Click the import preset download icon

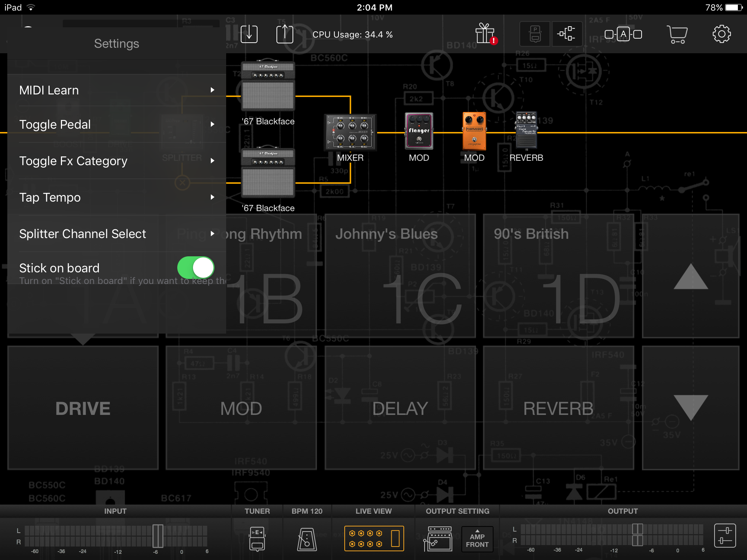pos(249,34)
